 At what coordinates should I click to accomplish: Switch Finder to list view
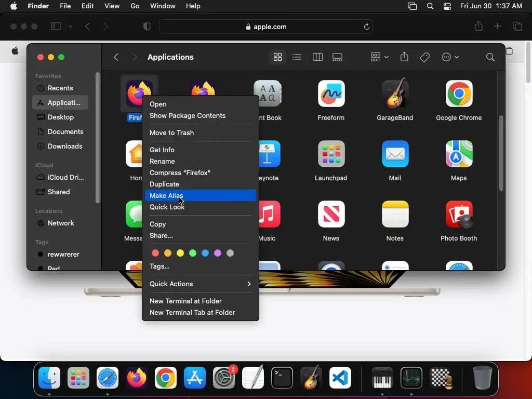[x=297, y=57]
